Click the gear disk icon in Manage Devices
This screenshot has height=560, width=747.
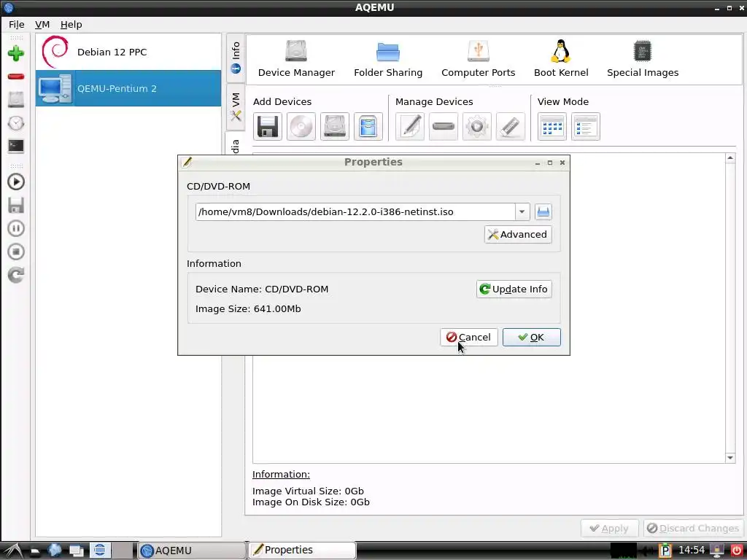coord(477,127)
